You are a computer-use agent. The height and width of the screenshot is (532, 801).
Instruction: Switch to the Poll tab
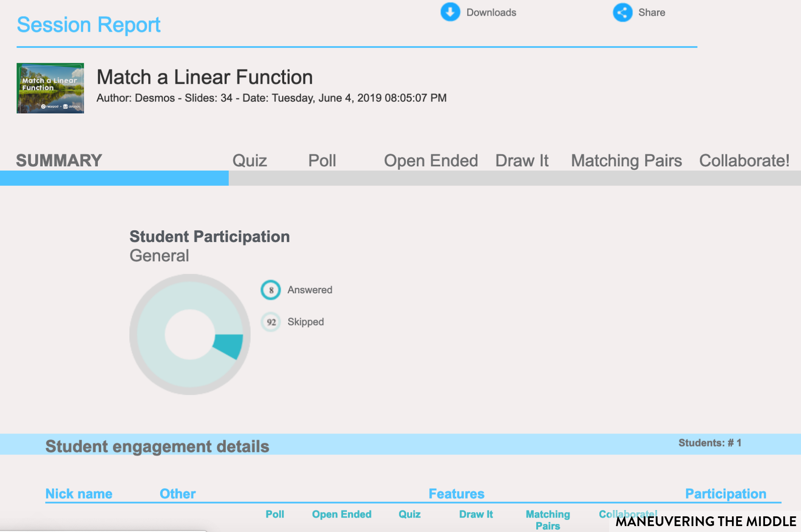322,161
